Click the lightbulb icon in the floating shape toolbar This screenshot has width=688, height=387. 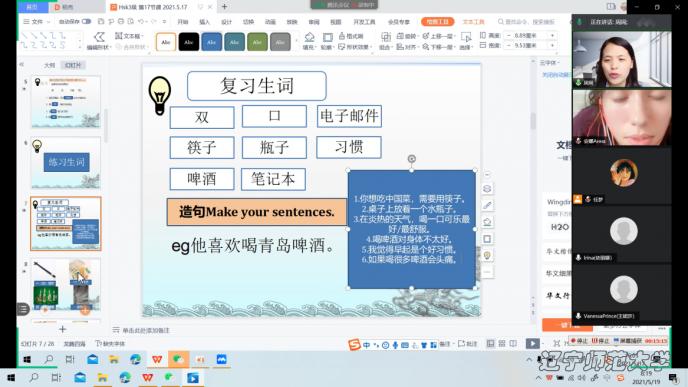pos(487,255)
